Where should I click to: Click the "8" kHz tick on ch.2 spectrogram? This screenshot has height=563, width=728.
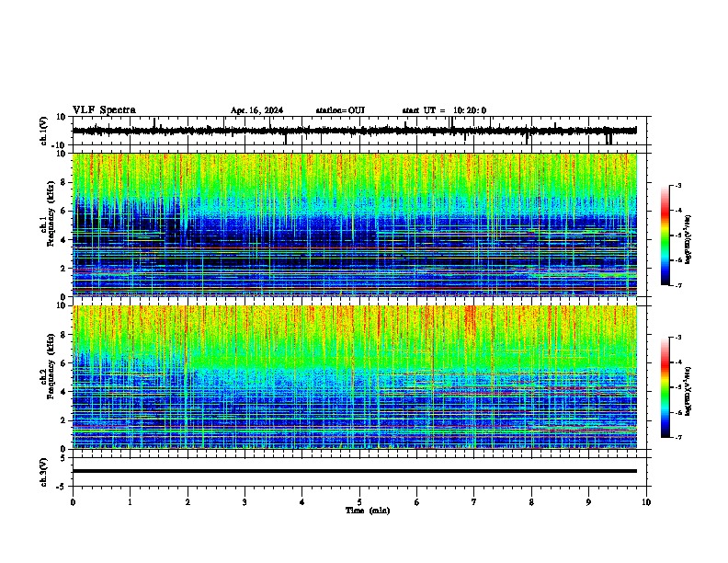point(63,335)
